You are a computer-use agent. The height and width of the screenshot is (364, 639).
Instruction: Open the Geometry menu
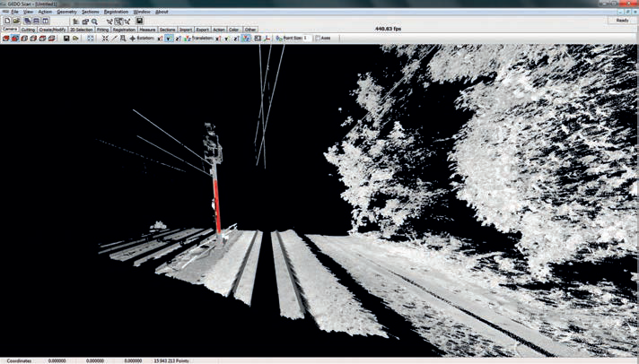click(66, 12)
